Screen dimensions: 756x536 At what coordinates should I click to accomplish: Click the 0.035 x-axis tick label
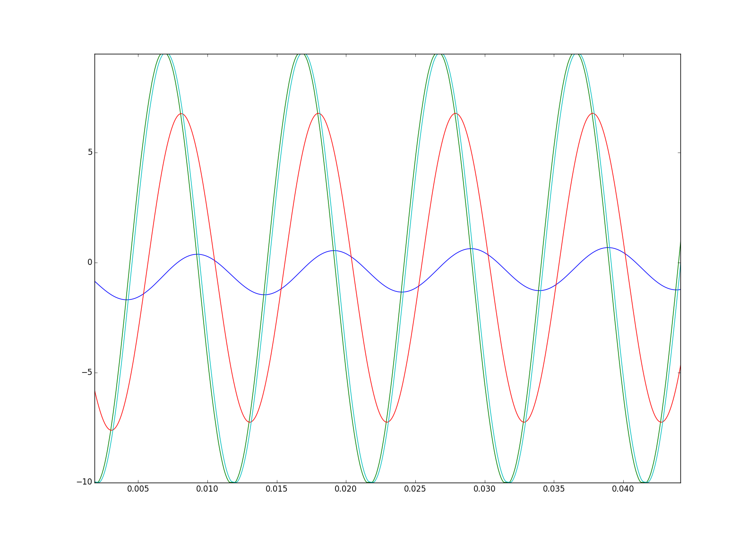click(554, 489)
